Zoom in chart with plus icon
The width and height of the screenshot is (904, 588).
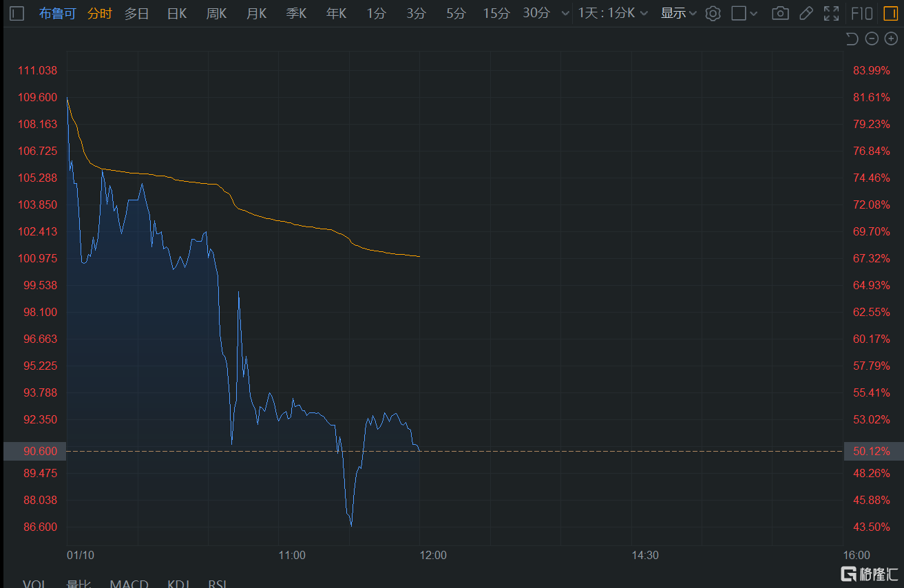click(891, 39)
